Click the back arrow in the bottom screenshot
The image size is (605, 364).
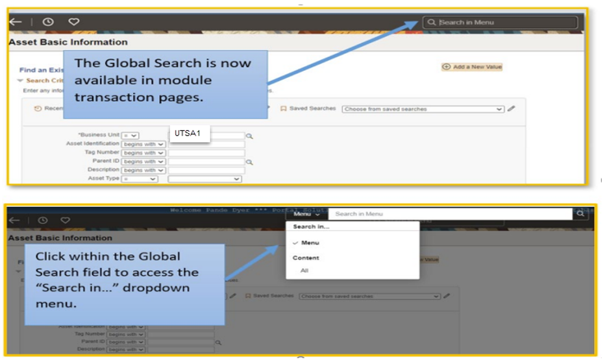click(14, 220)
